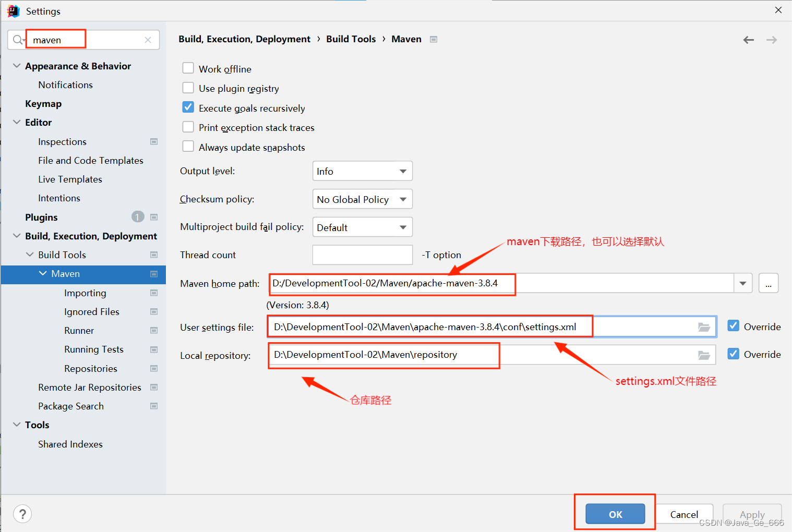Enable Use plugin registry checkbox
Screen dimensions: 792x532
[188, 88]
